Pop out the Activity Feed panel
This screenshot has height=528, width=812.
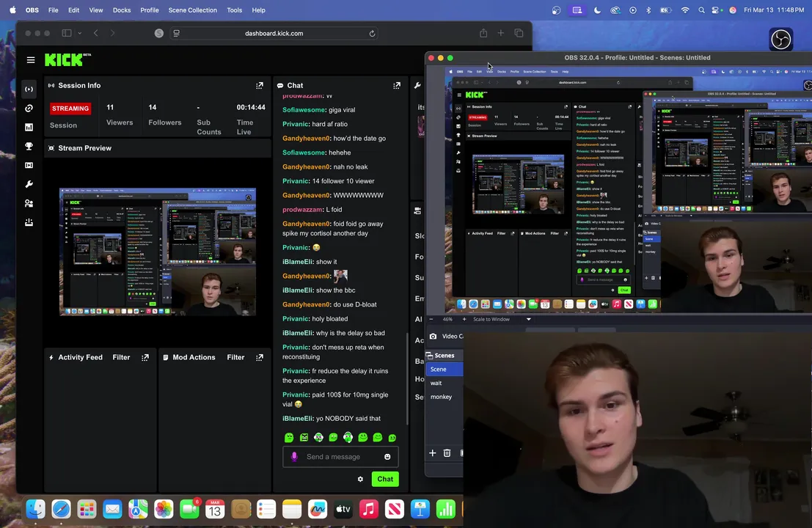pos(145,357)
